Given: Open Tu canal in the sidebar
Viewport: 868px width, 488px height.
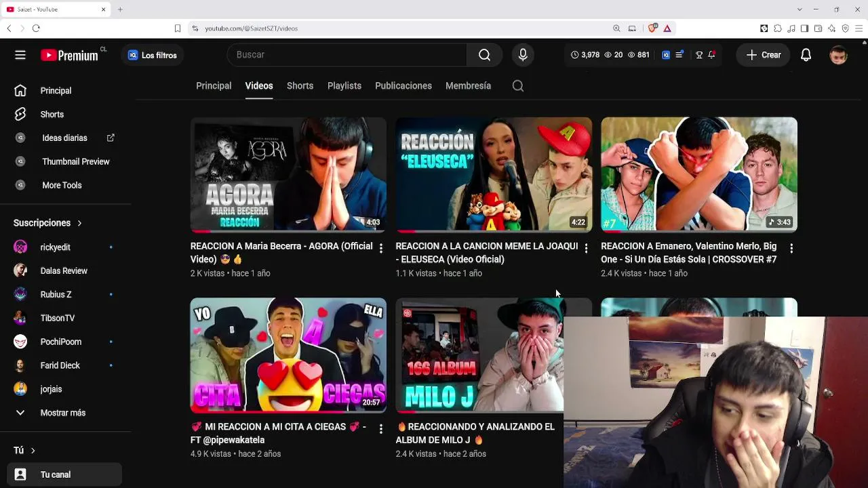Looking at the screenshot, I should click(x=64, y=474).
